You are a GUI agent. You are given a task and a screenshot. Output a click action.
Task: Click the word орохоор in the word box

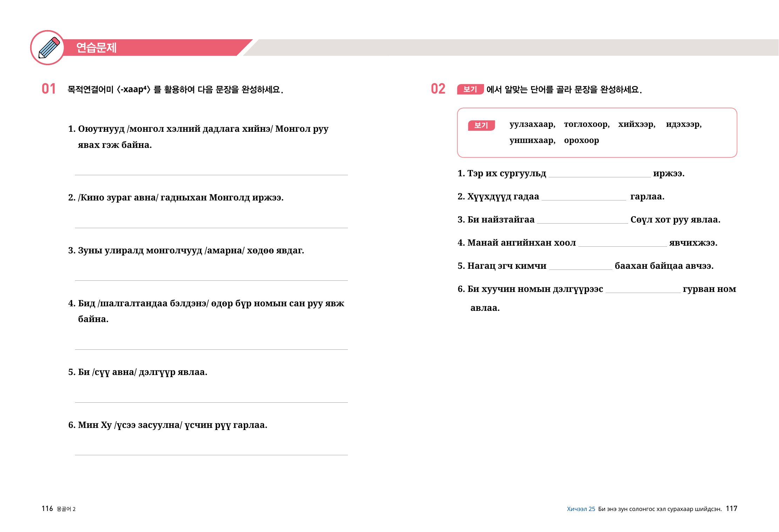581,141
